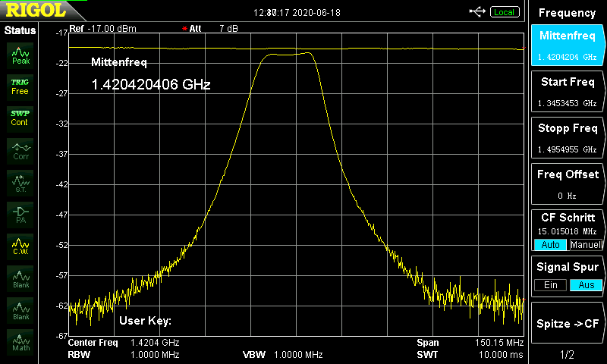
Task: Click the Peak detector status icon
Action: 20,55
